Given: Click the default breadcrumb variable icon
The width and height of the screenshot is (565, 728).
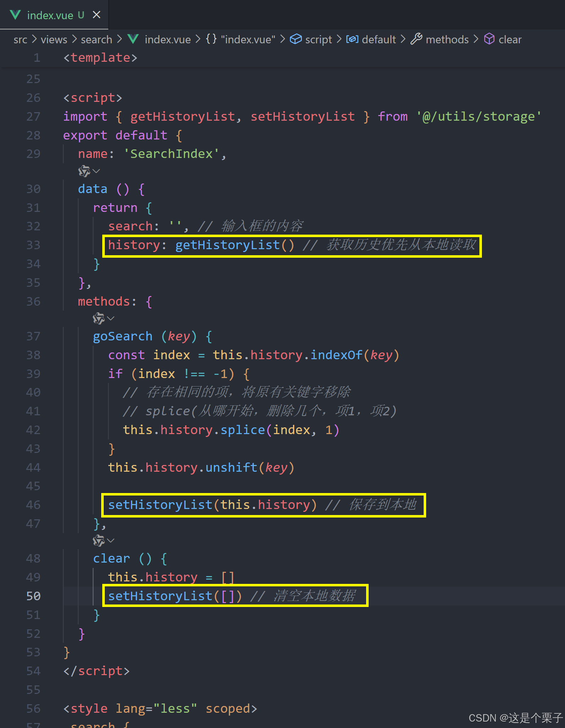Looking at the screenshot, I should [x=352, y=39].
